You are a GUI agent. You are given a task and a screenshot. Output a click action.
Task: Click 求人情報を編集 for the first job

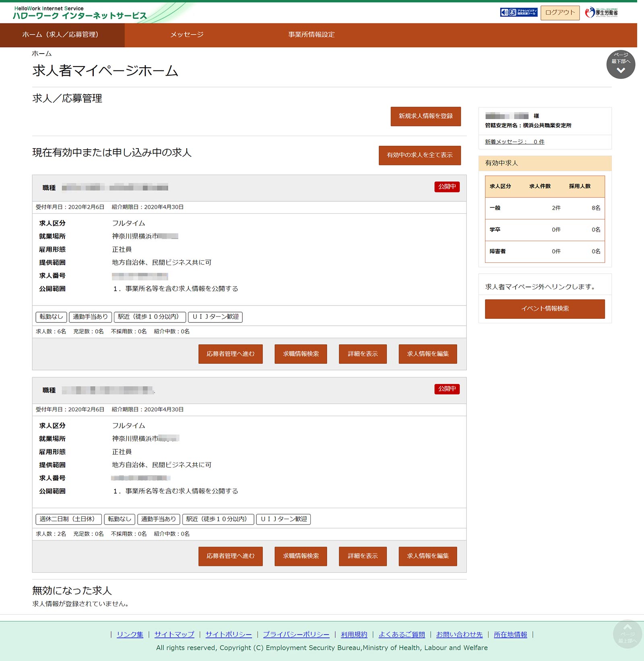(x=427, y=354)
